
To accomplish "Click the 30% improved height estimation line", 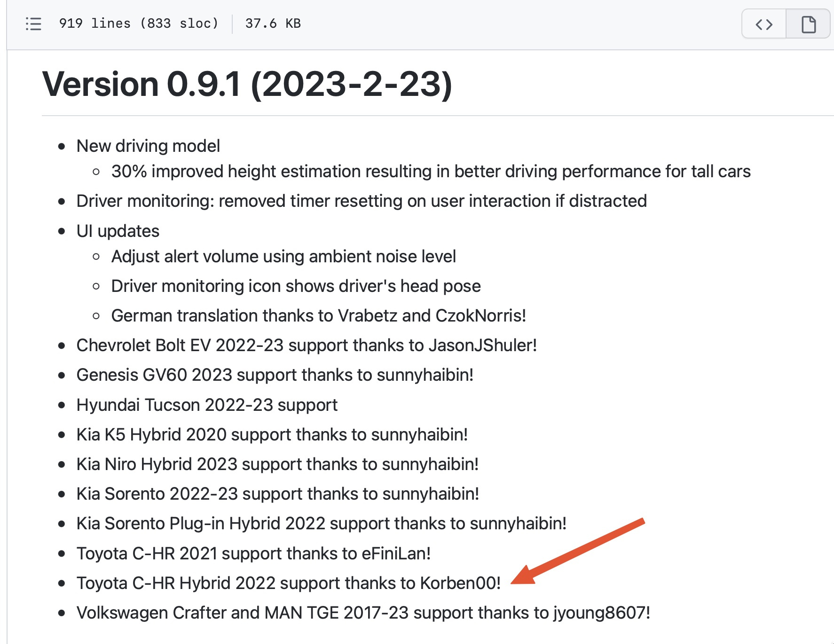I will pyautogui.click(x=431, y=172).
